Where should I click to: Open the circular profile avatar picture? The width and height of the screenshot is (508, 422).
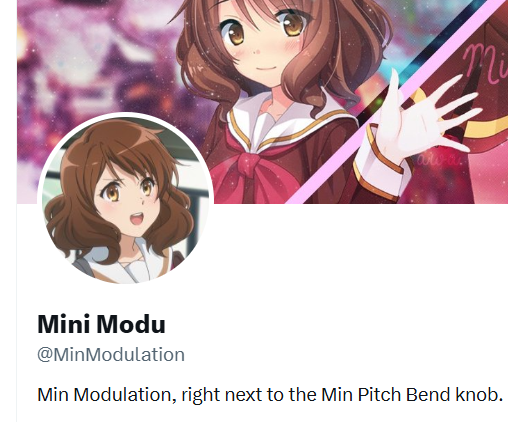pos(125,199)
